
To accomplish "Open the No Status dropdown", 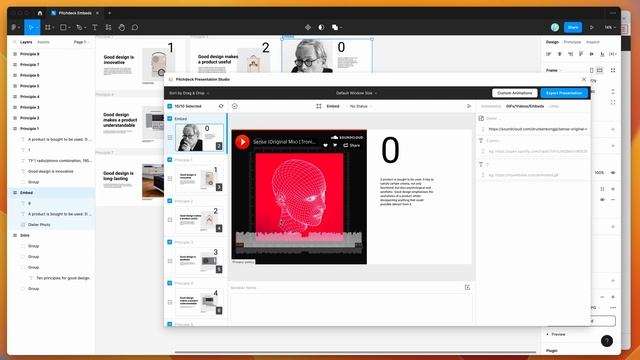I will 361,106.
